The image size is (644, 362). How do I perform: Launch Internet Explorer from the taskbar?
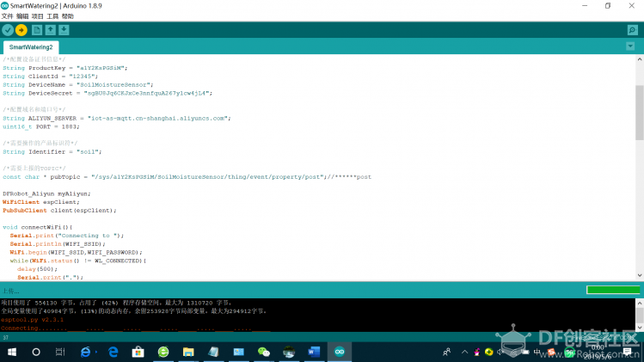click(85, 353)
